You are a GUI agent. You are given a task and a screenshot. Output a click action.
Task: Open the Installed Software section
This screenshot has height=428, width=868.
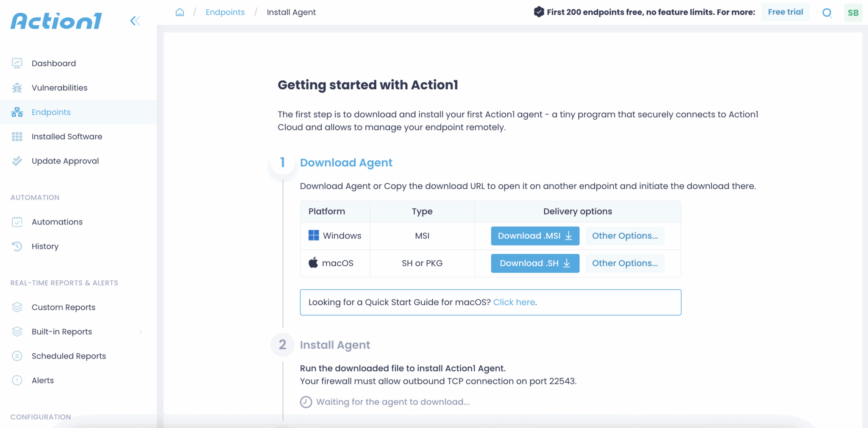point(67,136)
